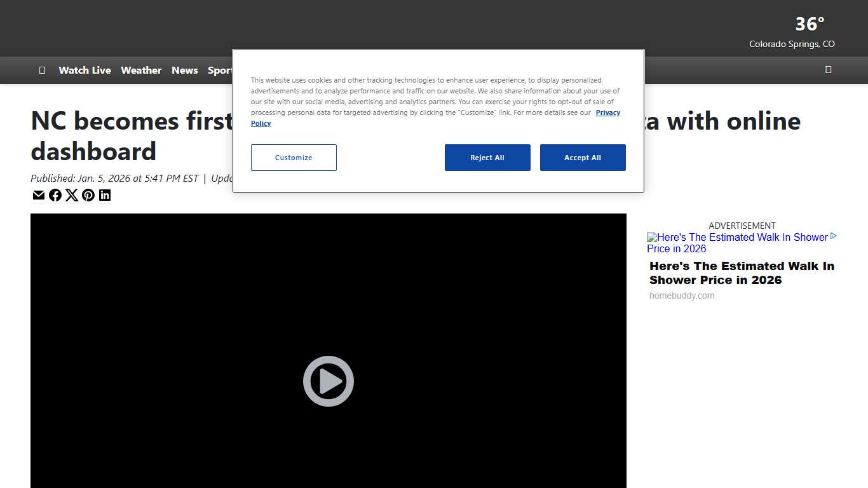The width and height of the screenshot is (868, 488).
Task: Play the article video
Action: click(x=328, y=381)
